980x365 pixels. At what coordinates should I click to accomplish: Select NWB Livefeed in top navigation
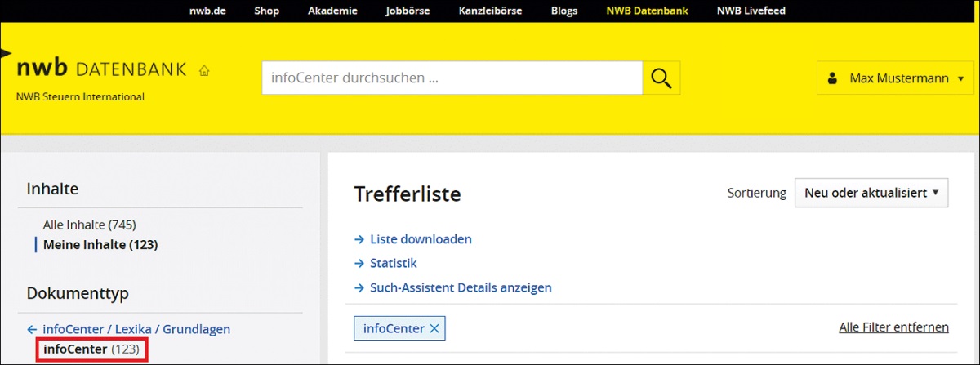[750, 11]
